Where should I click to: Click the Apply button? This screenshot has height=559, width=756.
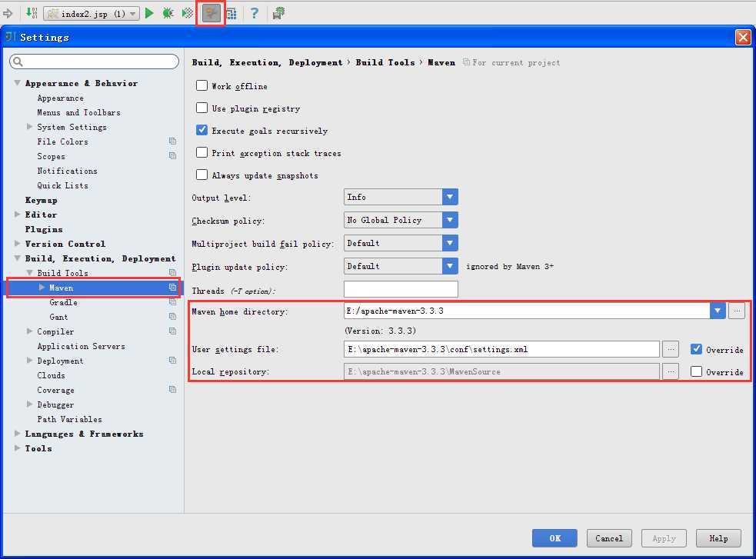(664, 538)
